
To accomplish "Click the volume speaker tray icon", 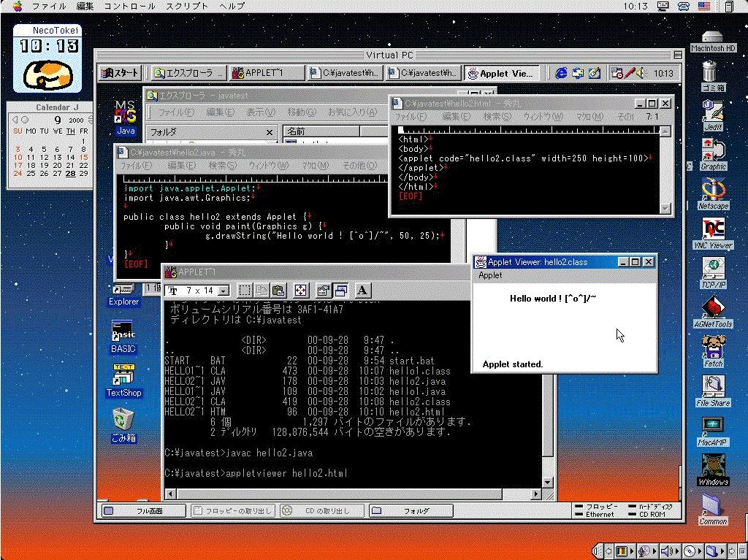I will (x=641, y=73).
